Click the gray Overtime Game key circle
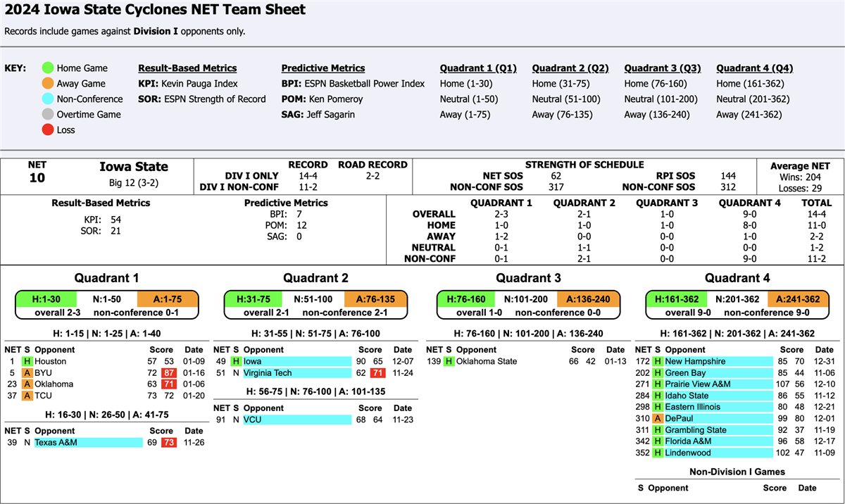This screenshot has height=504, width=845. coord(47,115)
